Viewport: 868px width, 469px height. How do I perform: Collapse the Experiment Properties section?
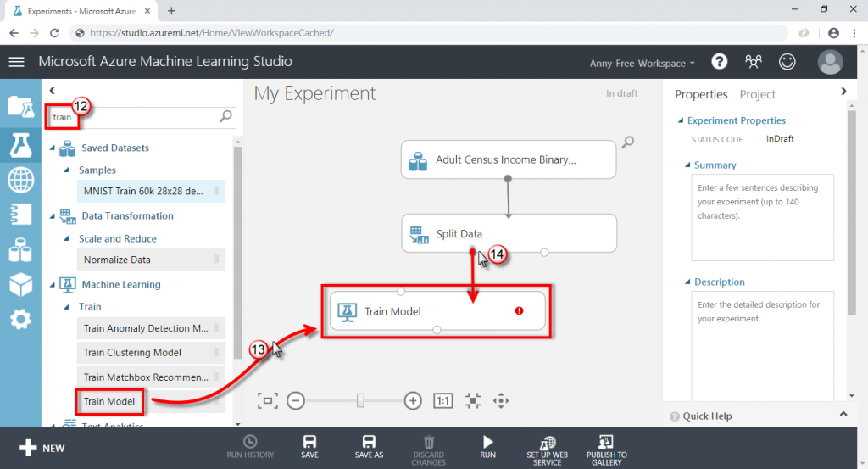681,120
